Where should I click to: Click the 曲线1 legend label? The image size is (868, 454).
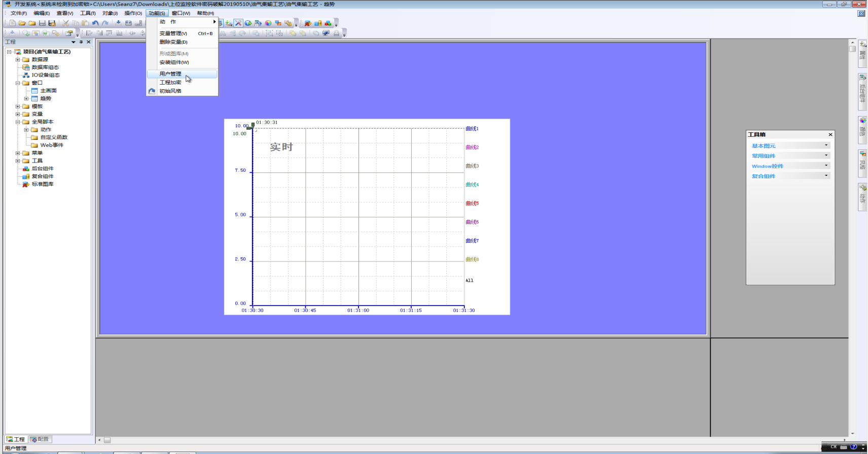pos(472,129)
